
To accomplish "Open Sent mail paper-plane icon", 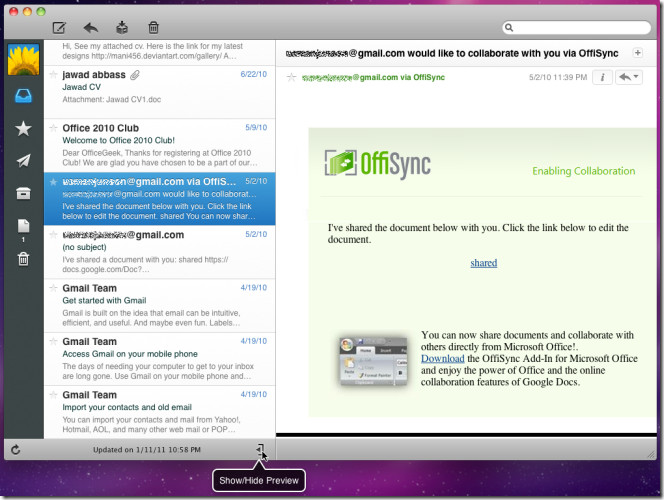I will click(23, 160).
